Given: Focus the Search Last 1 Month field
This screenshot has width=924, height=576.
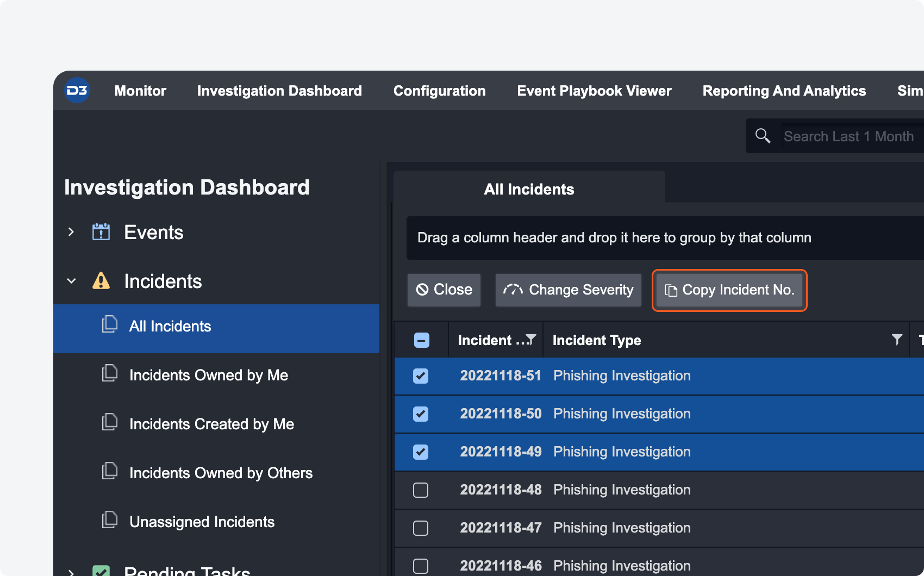Looking at the screenshot, I should tap(851, 136).
